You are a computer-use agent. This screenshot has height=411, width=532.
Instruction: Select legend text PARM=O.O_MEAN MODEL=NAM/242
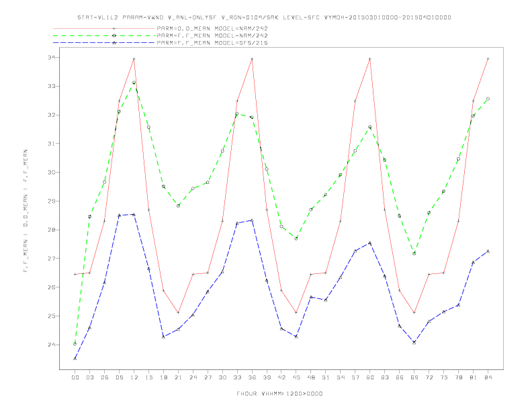(x=212, y=28)
